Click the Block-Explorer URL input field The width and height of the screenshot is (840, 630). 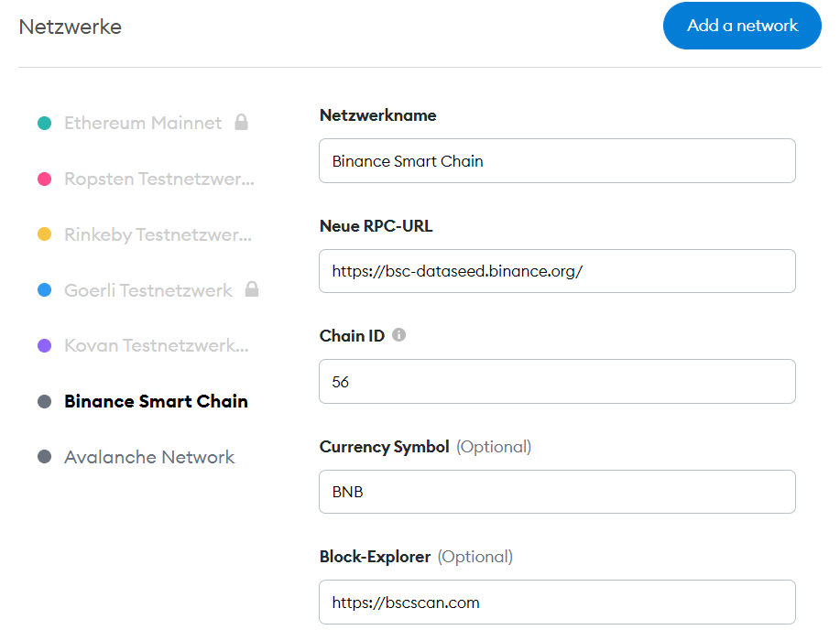coord(557,603)
